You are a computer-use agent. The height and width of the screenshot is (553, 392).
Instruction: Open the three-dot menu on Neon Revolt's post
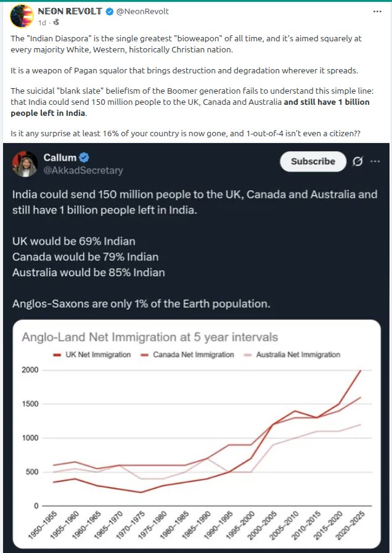[377, 12]
